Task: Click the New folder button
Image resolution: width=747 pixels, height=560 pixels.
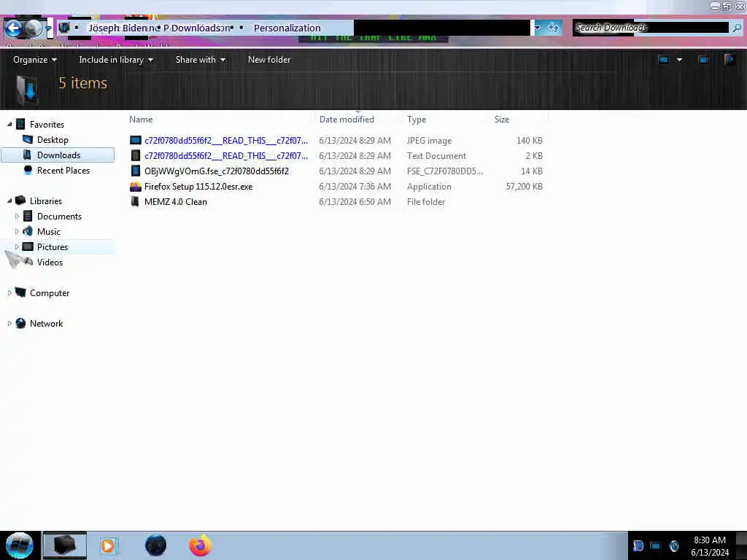Action: tap(269, 60)
